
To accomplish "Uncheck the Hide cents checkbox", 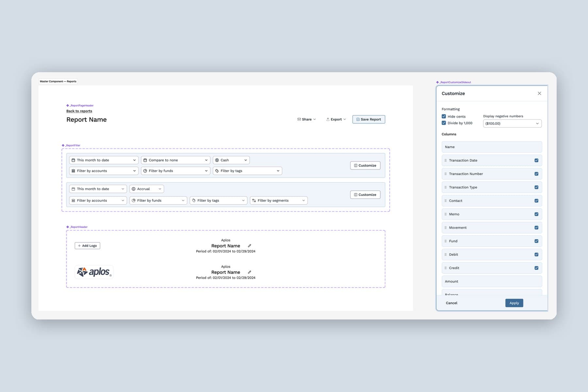I will tap(444, 116).
